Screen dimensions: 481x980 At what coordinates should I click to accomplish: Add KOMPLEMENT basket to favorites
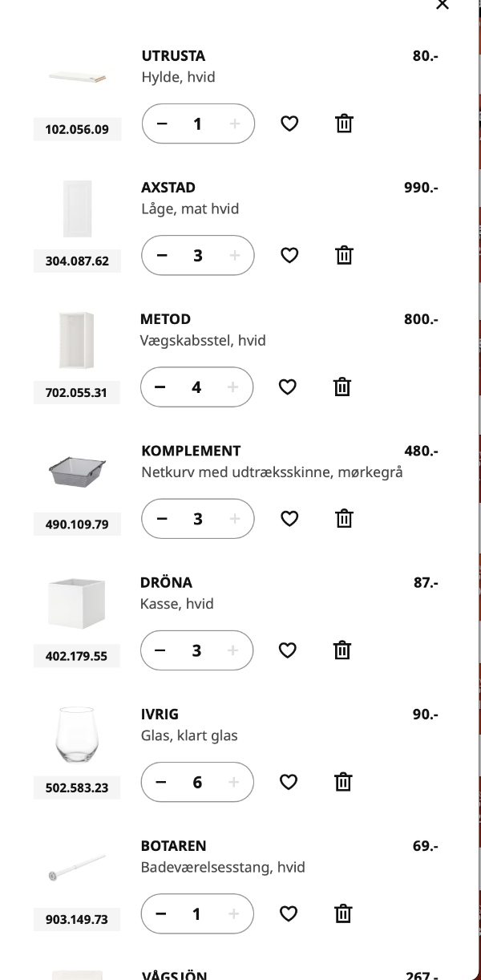289,518
